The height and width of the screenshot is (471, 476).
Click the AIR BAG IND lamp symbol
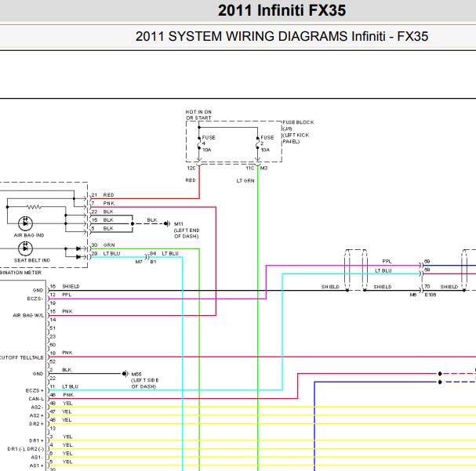25,223
